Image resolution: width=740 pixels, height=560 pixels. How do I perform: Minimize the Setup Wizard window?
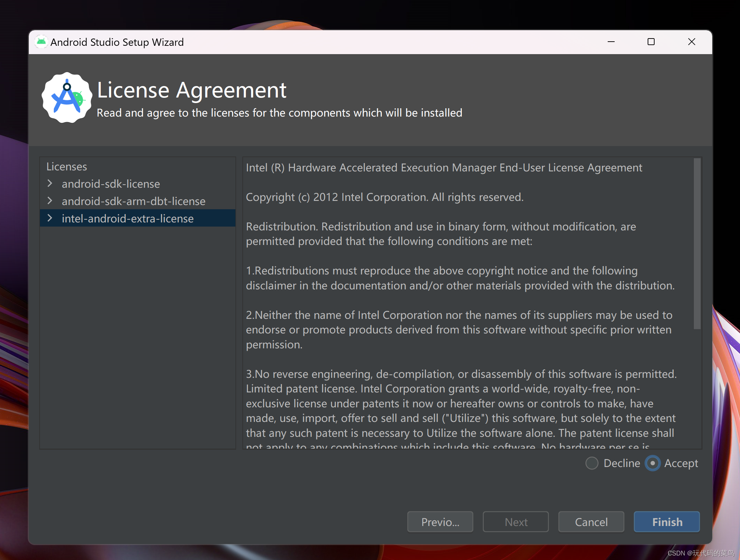pos(611,42)
